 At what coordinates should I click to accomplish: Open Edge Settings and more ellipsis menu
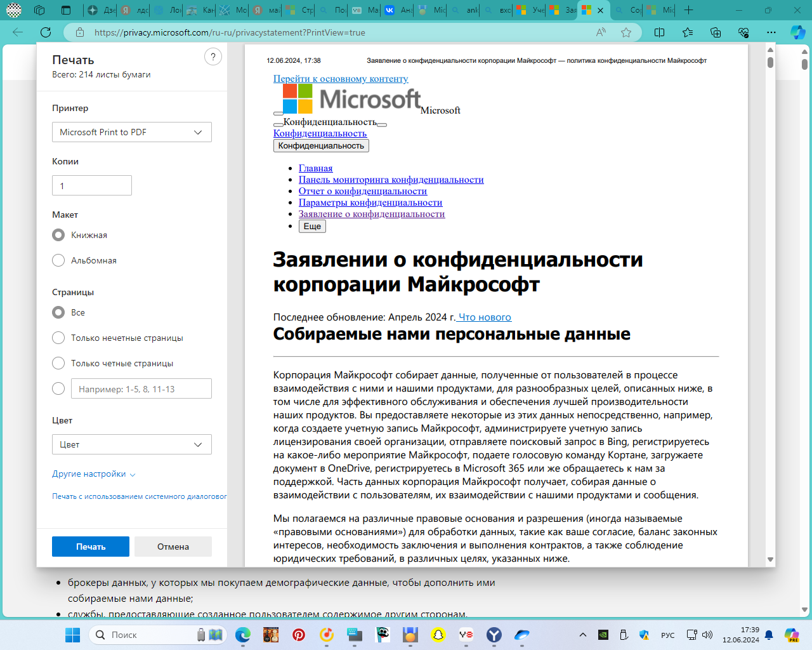771,32
